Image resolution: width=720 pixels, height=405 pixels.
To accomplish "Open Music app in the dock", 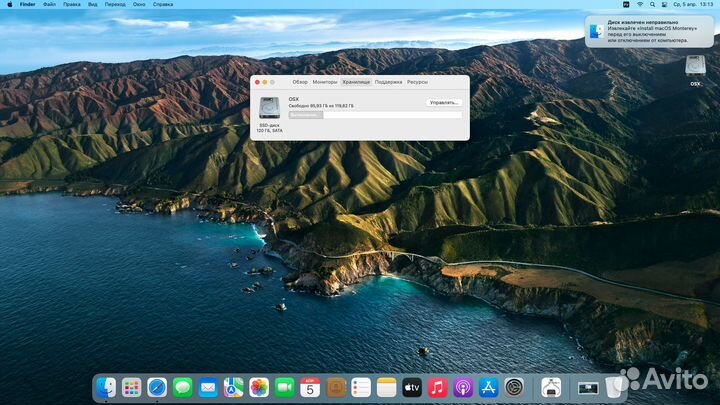I will [438, 388].
